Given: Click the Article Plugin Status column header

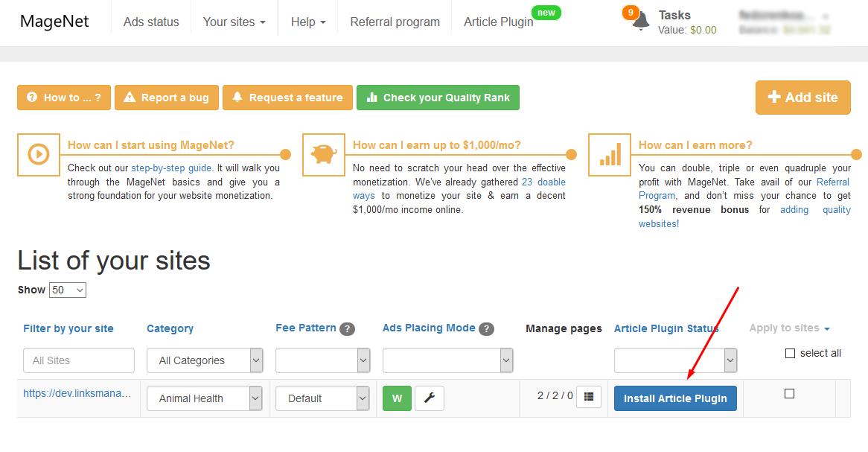Looking at the screenshot, I should tap(666, 328).
